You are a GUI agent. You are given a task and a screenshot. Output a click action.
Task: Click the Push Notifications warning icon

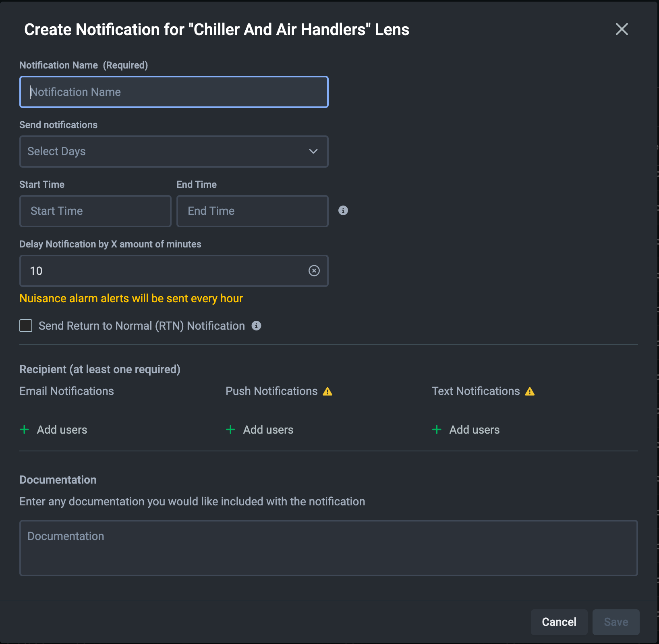[327, 391]
